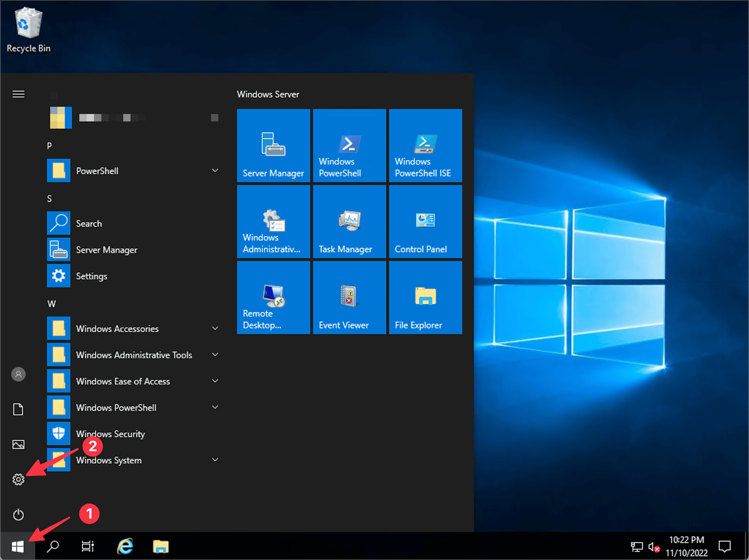Expand Windows Accessories folder
749x560 pixels.
pos(215,328)
